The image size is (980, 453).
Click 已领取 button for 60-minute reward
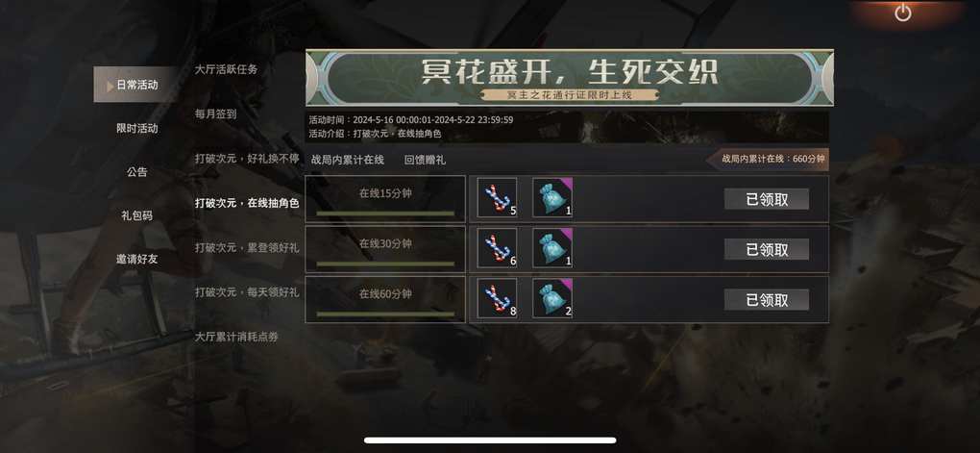click(x=767, y=300)
